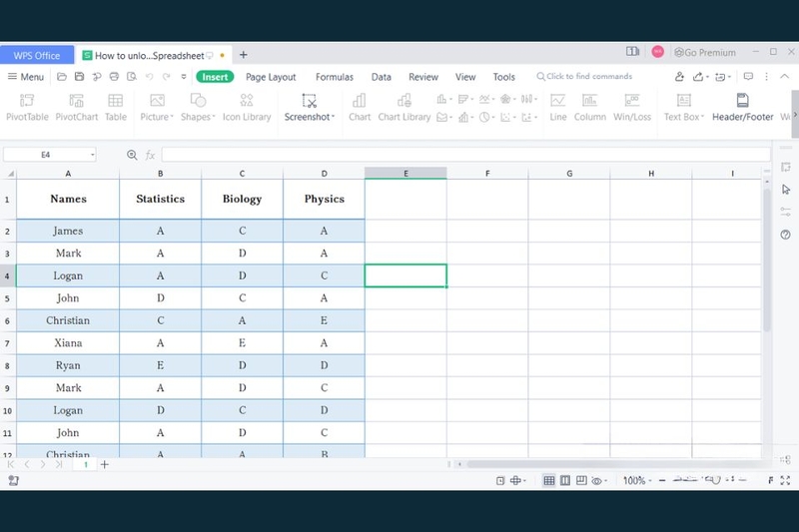
Task: Switch to the Formulas tab
Action: pyautogui.click(x=335, y=77)
